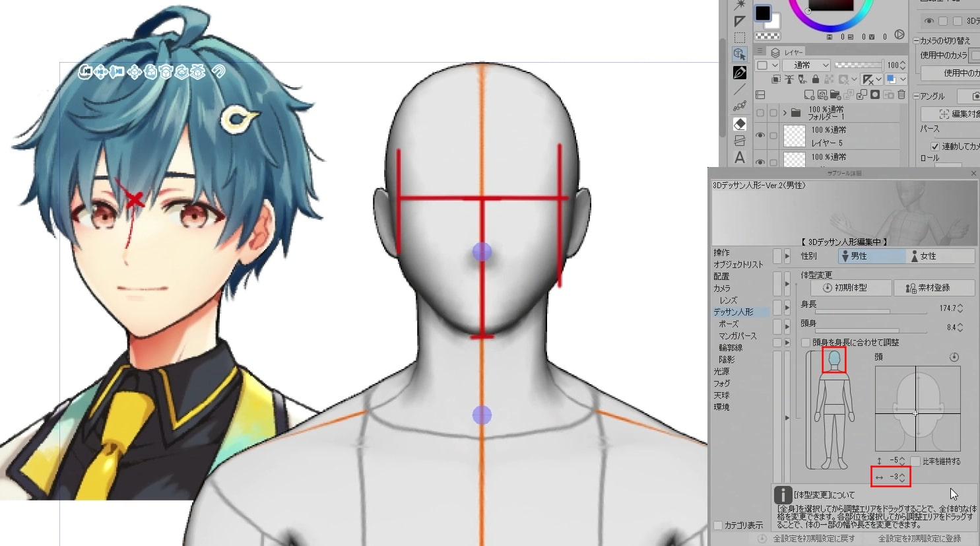980x546 pixels.
Task: Open the mask ruler display range dropdown
Action: pyautogui.click(x=872, y=79)
